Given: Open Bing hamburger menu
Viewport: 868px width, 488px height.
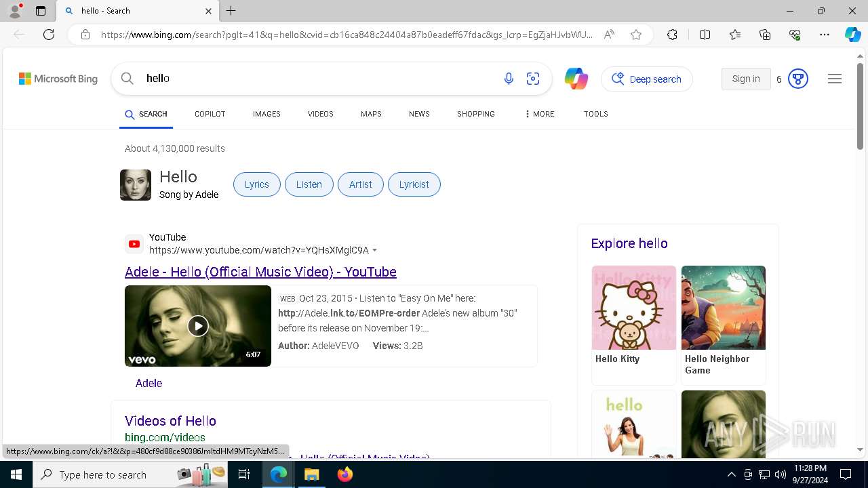Looking at the screenshot, I should point(835,79).
